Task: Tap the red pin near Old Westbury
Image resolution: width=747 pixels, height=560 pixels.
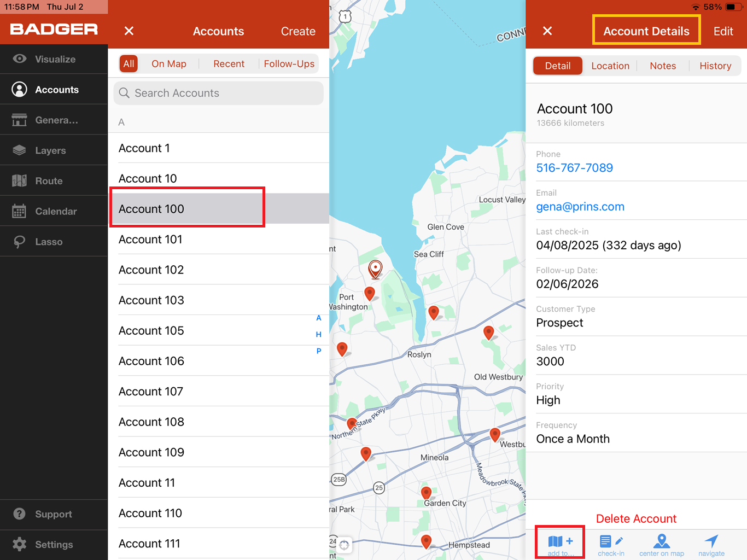Action: pyautogui.click(x=489, y=332)
